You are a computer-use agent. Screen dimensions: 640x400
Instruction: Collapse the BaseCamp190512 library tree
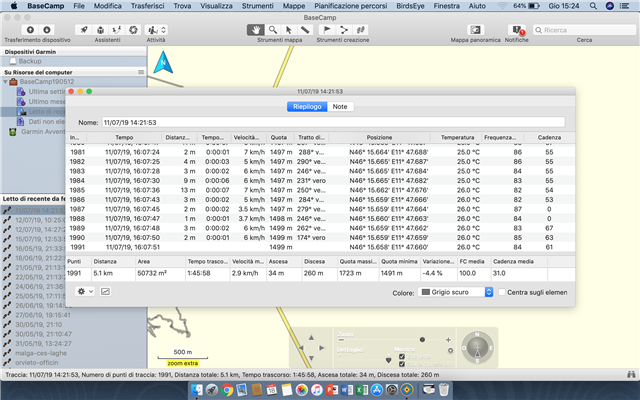coord(5,82)
